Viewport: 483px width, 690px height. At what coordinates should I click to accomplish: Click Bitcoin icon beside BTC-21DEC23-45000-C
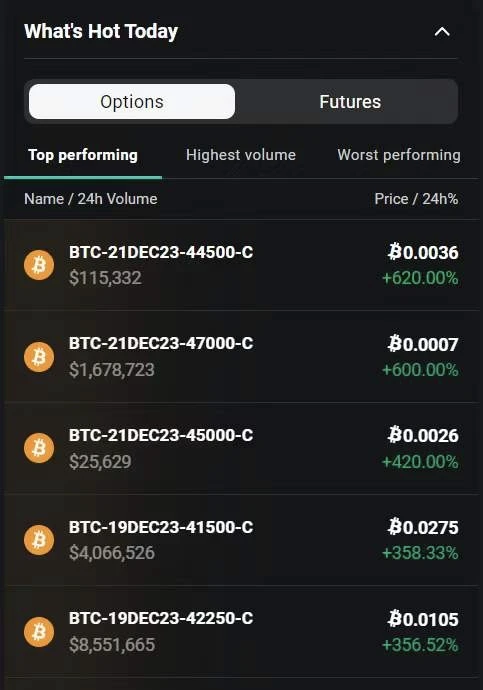[39, 448]
